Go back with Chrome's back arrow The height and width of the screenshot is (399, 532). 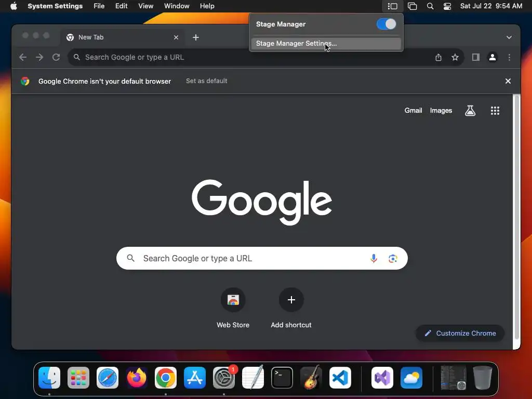point(23,57)
